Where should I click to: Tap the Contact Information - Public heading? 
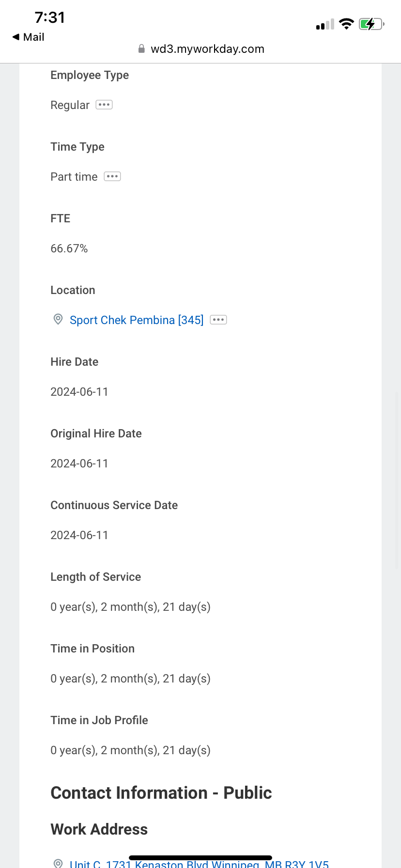pos(161,793)
